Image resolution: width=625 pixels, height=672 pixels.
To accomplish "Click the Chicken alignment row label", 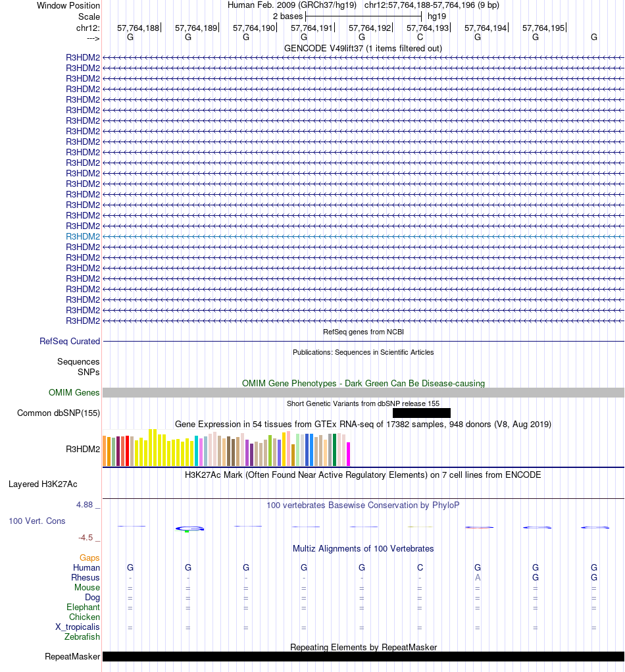I will click(x=84, y=617).
